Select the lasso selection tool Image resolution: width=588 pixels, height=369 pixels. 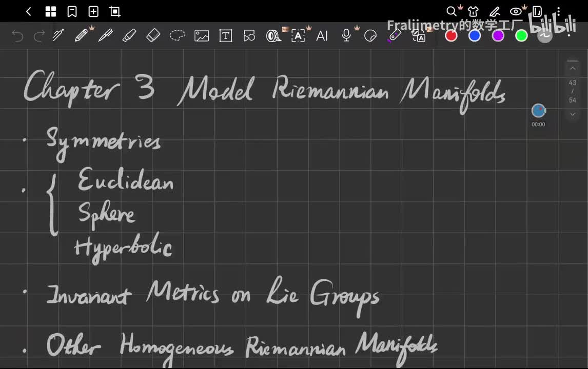(178, 35)
